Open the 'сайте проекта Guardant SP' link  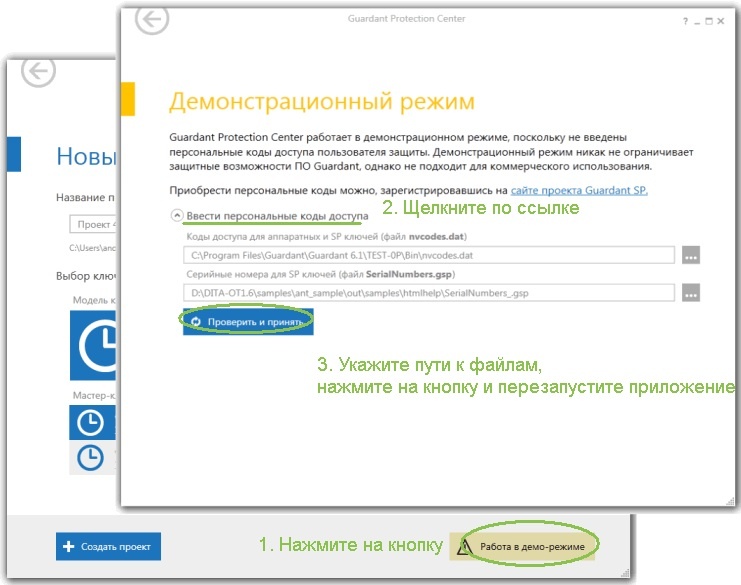(579, 190)
